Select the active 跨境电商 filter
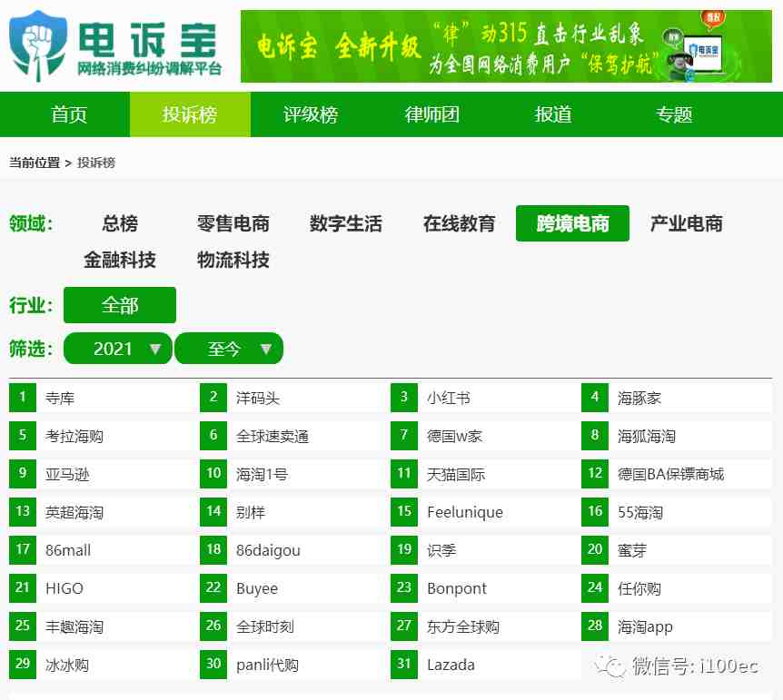This screenshot has height=700, width=783. click(572, 223)
